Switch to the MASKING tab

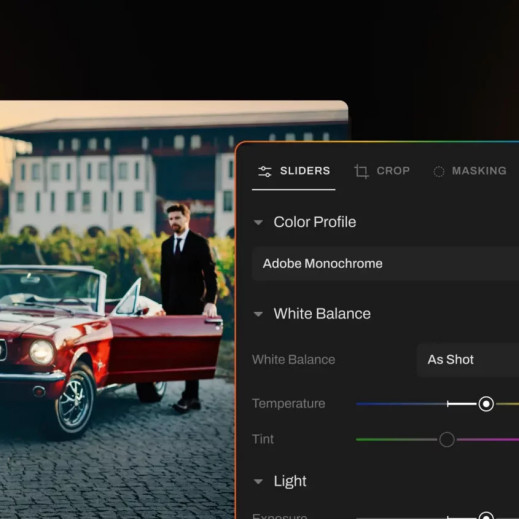tap(470, 171)
